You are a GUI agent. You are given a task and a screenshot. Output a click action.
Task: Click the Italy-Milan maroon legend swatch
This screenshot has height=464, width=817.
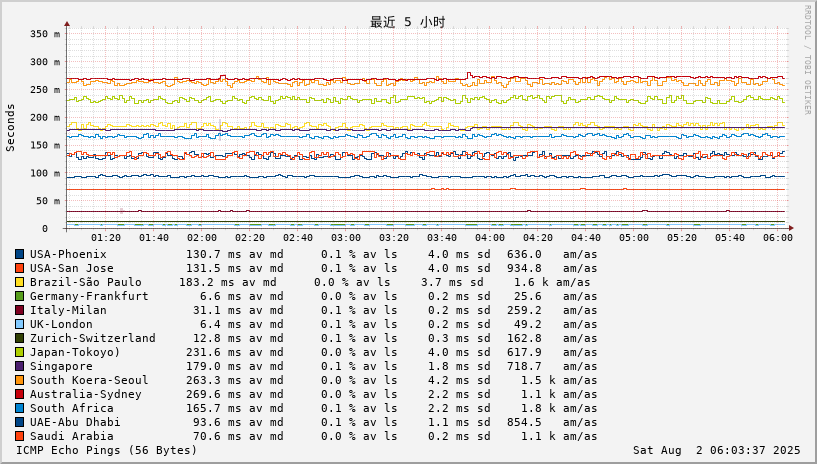click(19, 310)
